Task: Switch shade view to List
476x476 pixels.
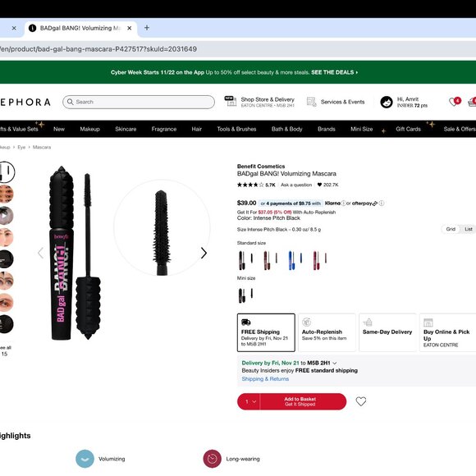Action: 468,229
